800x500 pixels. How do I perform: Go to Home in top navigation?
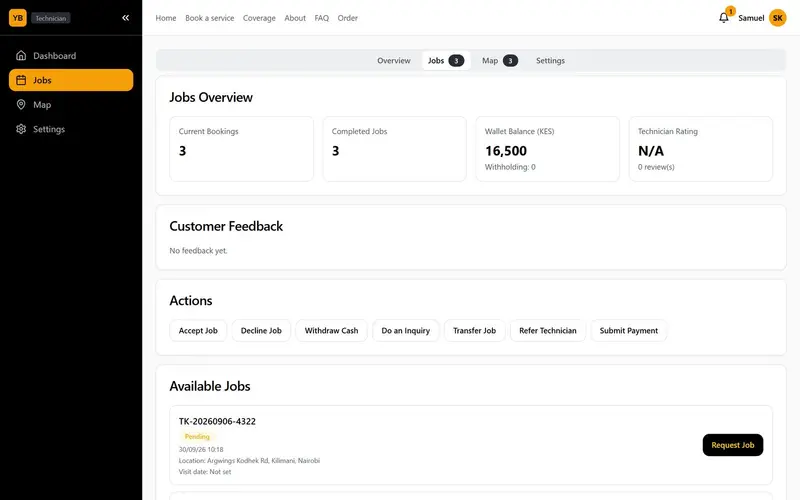pos(166,18)
